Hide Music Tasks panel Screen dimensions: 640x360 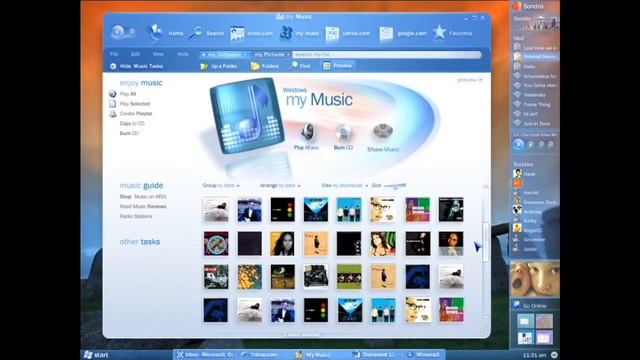137,66
